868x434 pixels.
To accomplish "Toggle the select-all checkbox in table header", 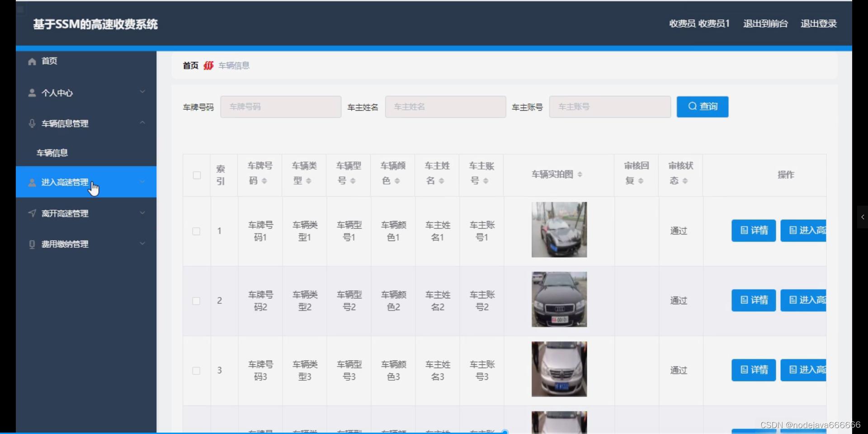I will tap(197, 175).
